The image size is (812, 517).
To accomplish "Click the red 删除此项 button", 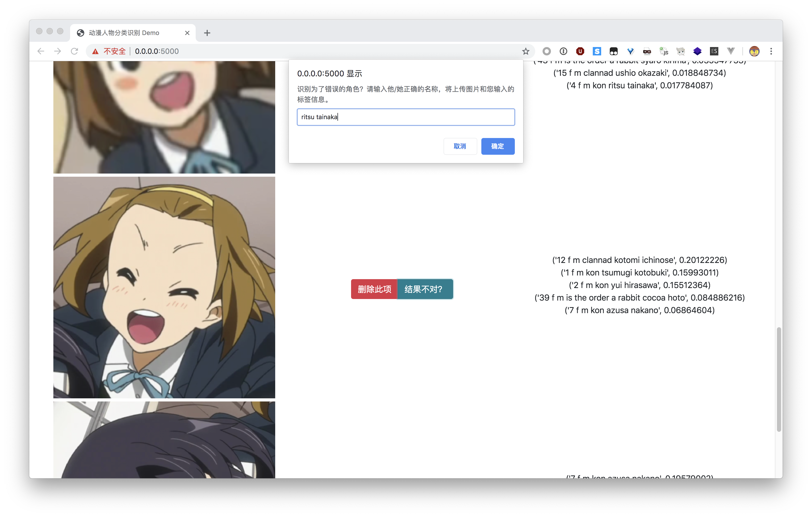I will point(374,289).
